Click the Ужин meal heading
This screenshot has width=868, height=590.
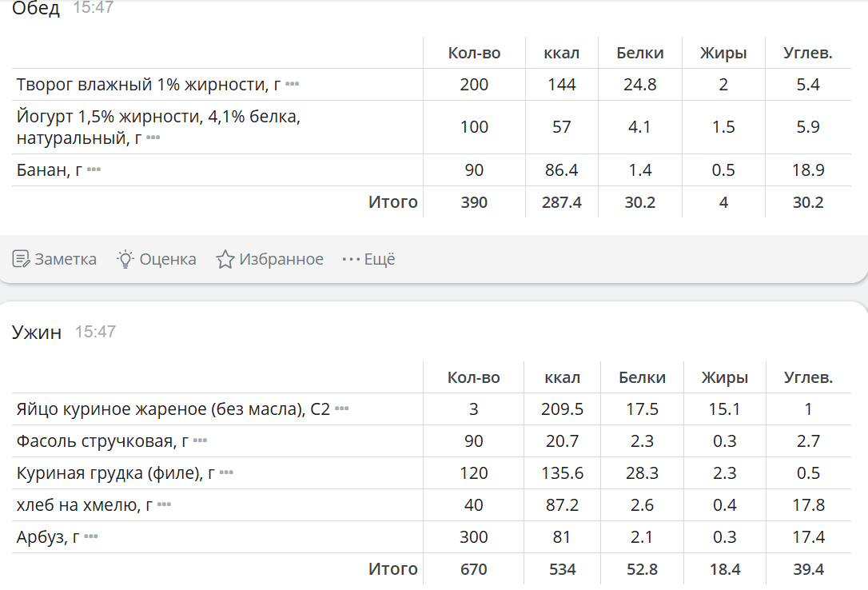click(37, 332)
